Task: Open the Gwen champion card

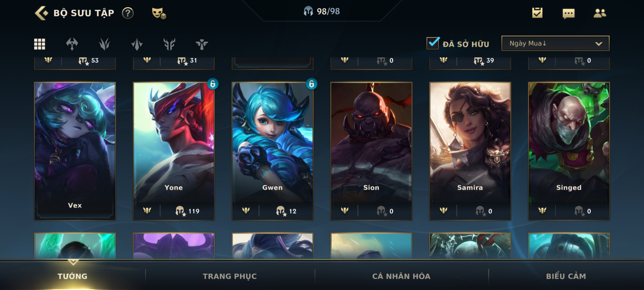Action: 272,151
